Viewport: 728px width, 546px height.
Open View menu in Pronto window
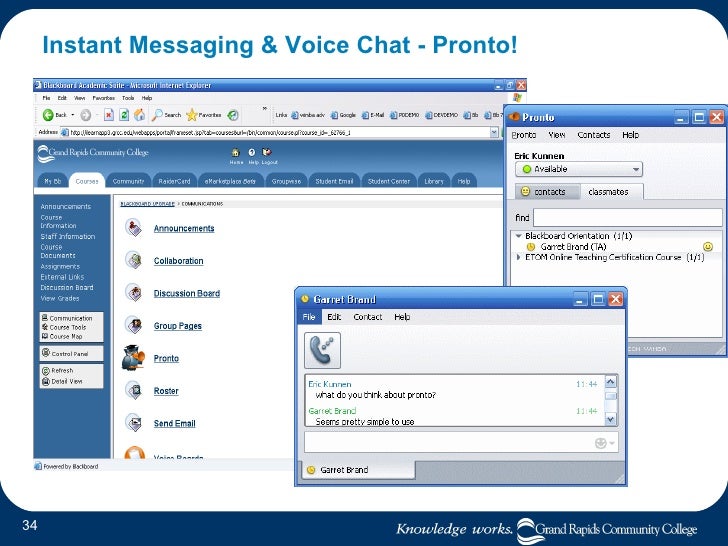556,135
